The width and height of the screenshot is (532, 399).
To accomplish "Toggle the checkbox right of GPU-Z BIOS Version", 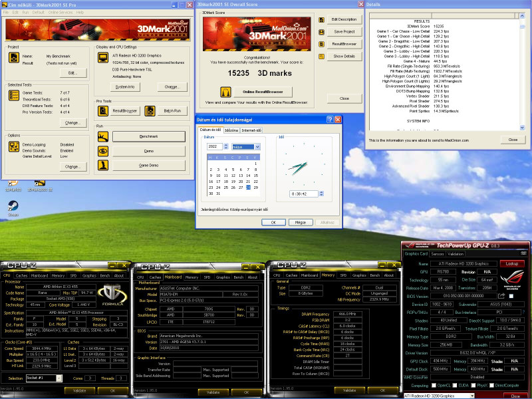I will pyautogui.click(x=511, y=296).
